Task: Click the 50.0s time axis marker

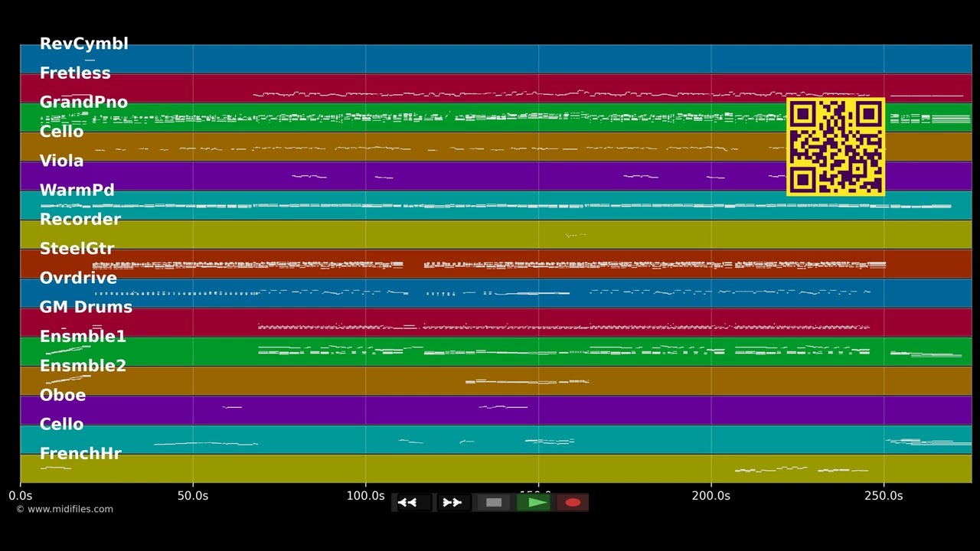Action: coord(193,496)
